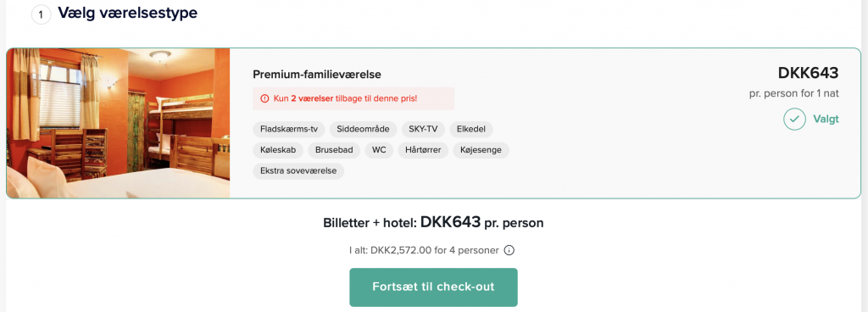Click the Kun 2 værelser tilbage notice
This screenshot has width=868, height=312.
click(x=353, y=98)
